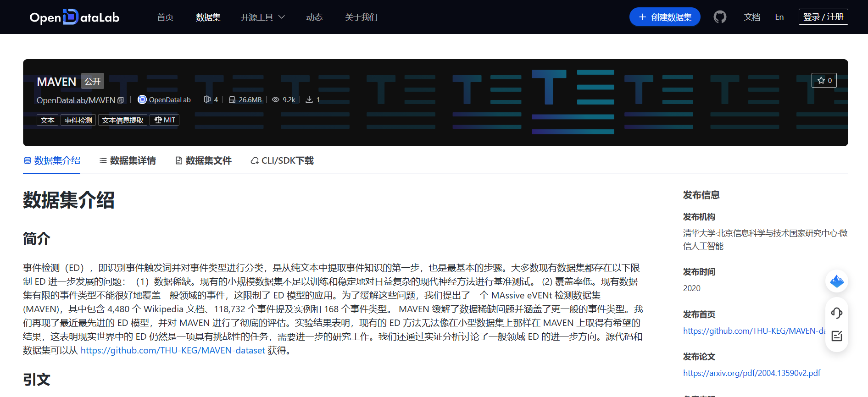868x397 pixels.
Task: Open 动态 navigation item
Action: click(x=314, y=17)
